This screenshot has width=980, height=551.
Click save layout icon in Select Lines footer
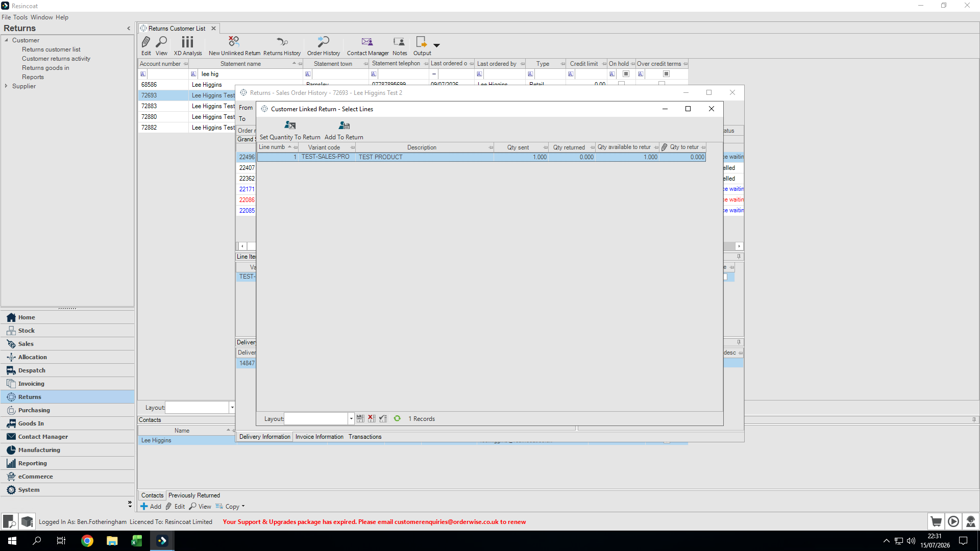click(x=360, y=419)
